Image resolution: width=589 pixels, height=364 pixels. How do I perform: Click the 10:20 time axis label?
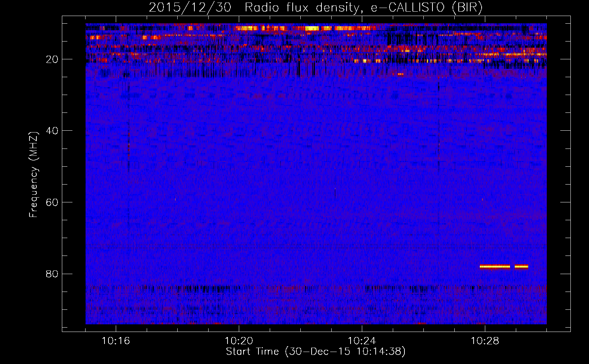click(239, 341)
